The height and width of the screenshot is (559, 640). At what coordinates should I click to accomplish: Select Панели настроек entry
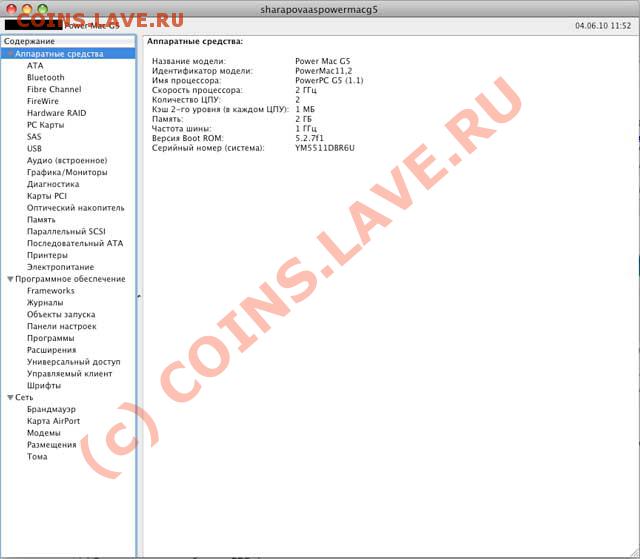coord(62,326)
